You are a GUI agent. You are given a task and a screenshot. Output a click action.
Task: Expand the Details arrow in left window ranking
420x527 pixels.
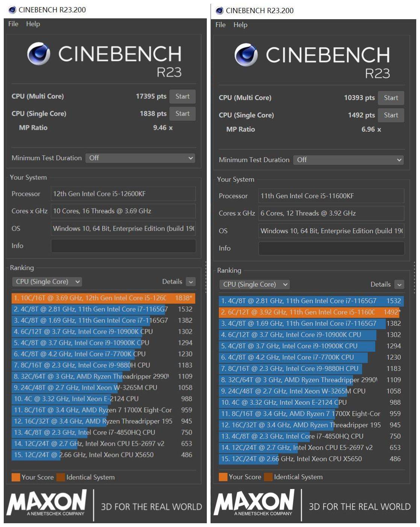coord(191,282)
